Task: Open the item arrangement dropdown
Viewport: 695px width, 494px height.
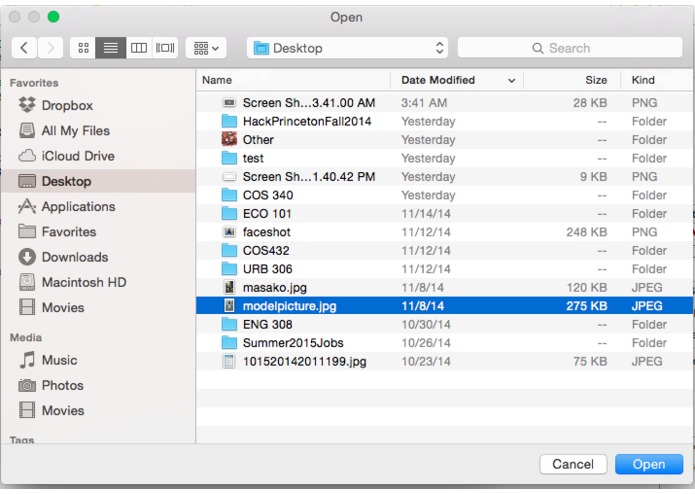Action: 206,48
